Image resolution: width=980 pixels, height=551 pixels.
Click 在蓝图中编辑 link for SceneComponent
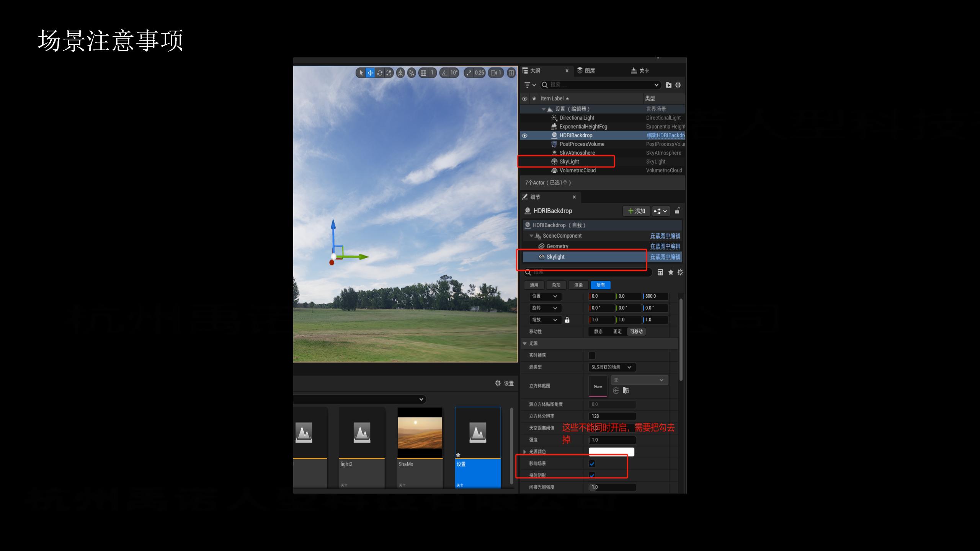(x=665, y=236)
